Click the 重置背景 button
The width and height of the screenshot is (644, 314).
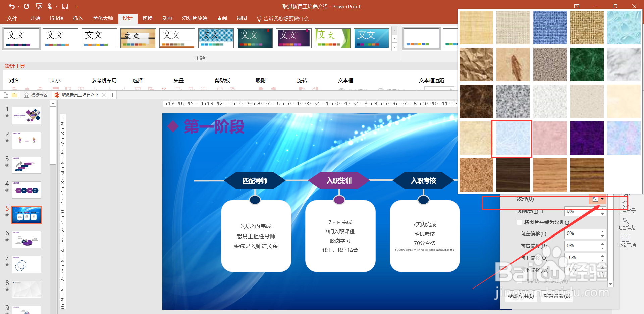[557, 296]
